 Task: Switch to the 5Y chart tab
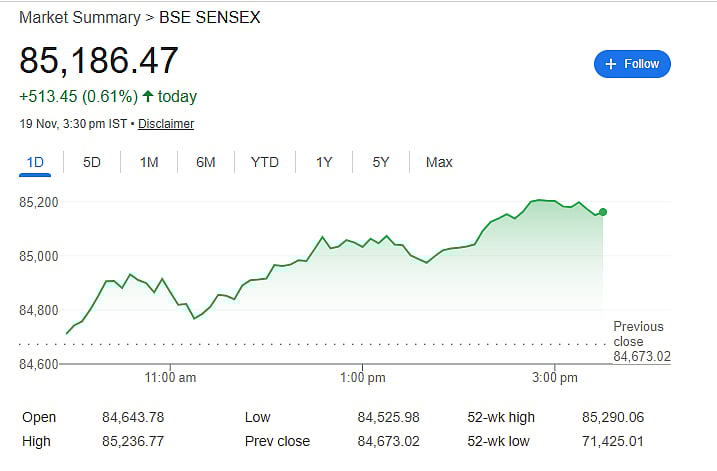click(x=381, y=162)
